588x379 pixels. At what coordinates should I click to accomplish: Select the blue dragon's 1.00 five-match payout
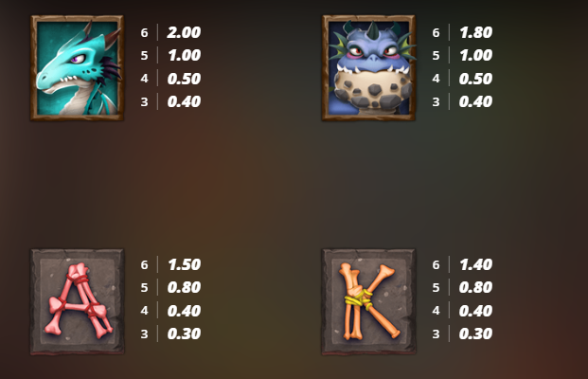tap(476, 55)
